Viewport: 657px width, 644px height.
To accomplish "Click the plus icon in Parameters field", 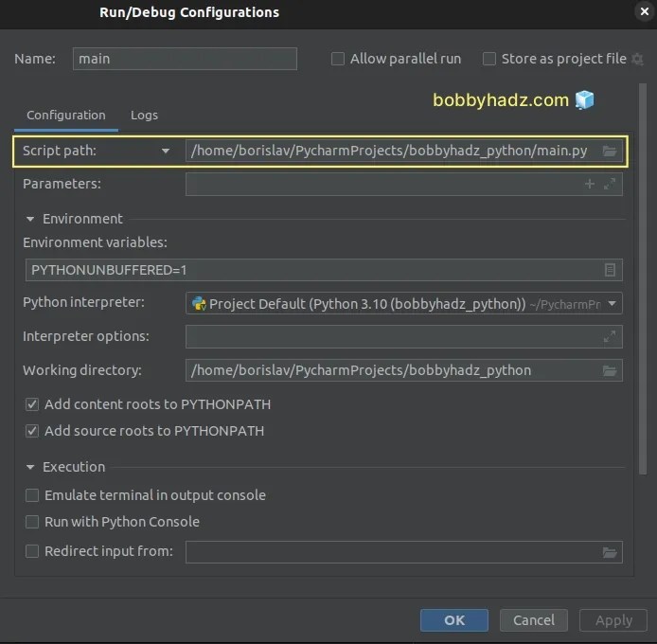I will click(590, 184).
